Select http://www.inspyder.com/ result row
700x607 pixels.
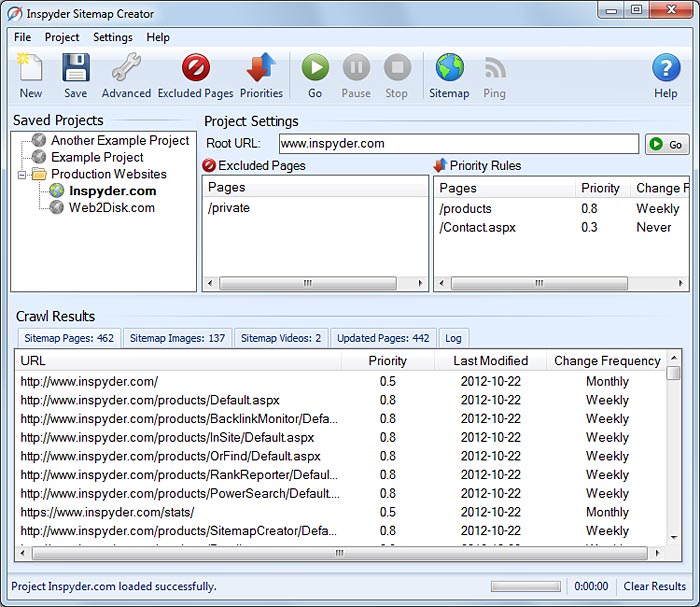pyautogui.click(x=341, y=381)
